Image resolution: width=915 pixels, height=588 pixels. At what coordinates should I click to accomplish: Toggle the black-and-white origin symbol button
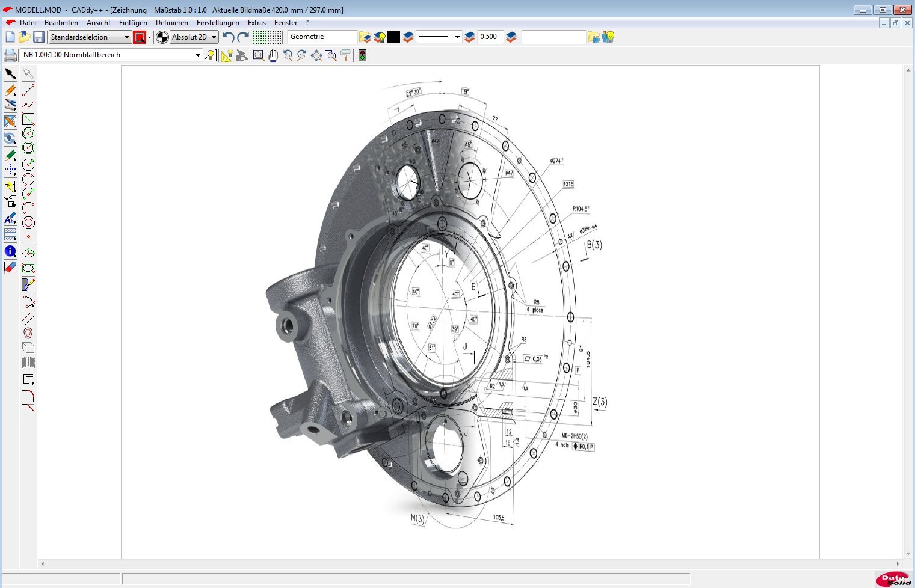(162, 37)
